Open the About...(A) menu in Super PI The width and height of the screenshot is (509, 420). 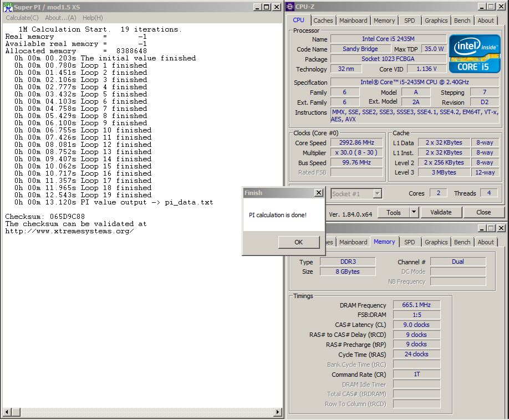60,18
